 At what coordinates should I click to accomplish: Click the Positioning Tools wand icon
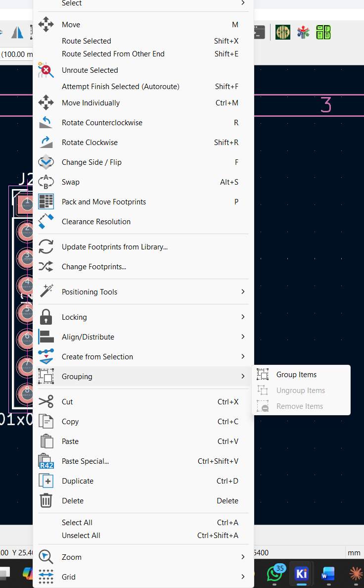point(45,292)
